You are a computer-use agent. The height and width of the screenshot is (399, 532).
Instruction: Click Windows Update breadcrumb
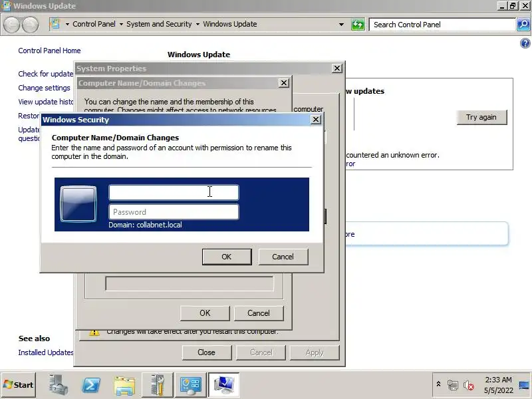click(x=230, y=24)
